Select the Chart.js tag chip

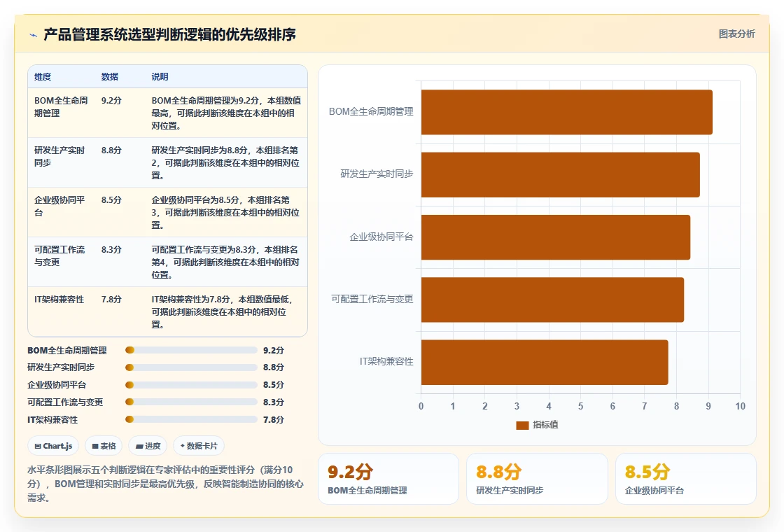click(x=53, y=446)
